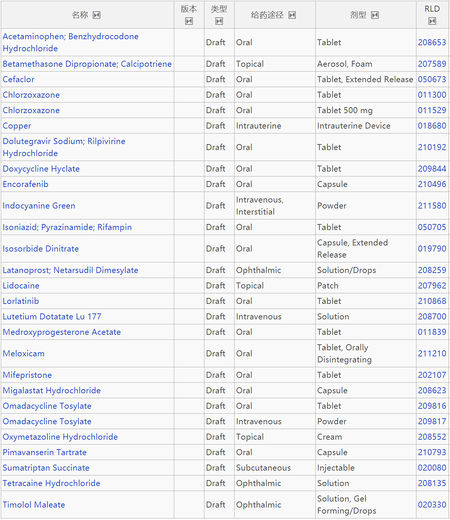Click sort icon beside 名称 column header

pos(97,15)
